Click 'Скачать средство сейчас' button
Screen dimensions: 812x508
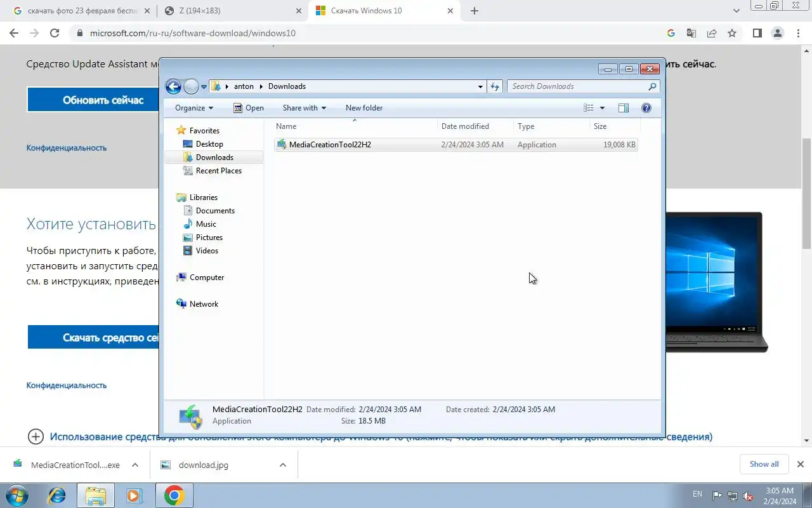coord(93,338)
